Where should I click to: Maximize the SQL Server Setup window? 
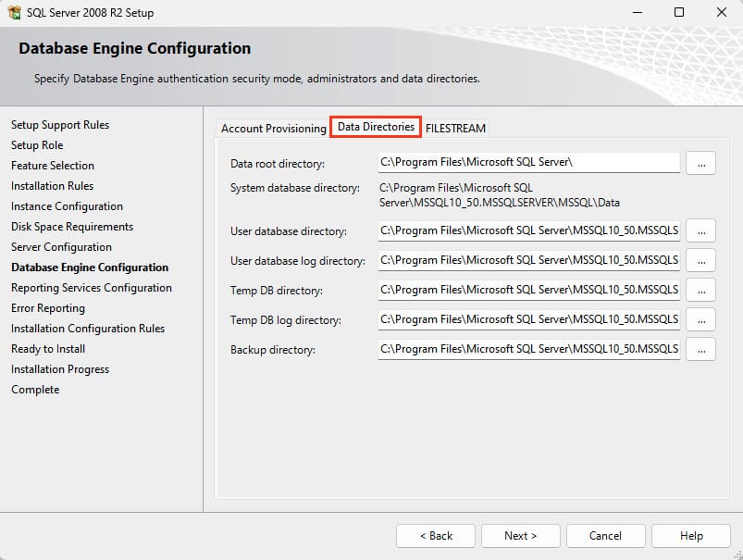click(679, 12)
